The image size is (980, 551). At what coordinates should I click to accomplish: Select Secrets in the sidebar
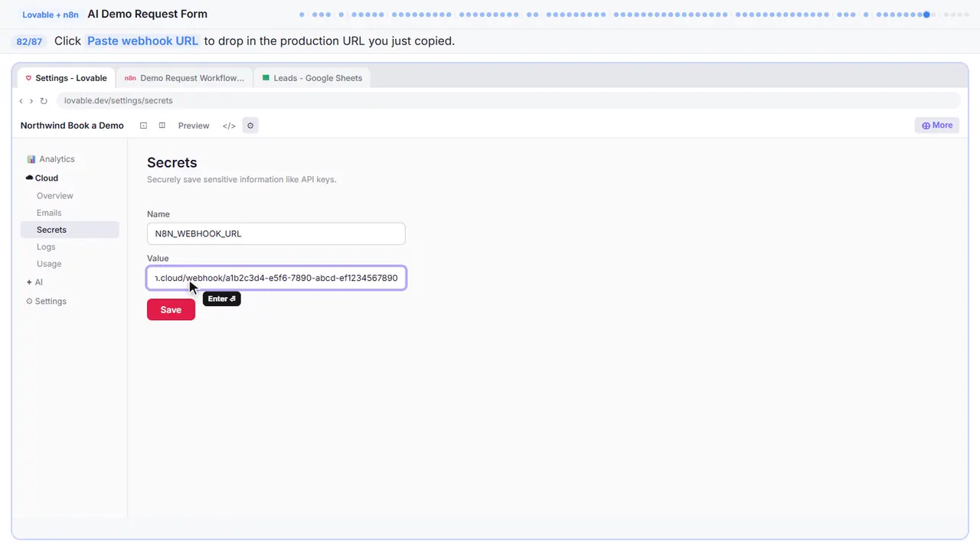pos(70,230)
